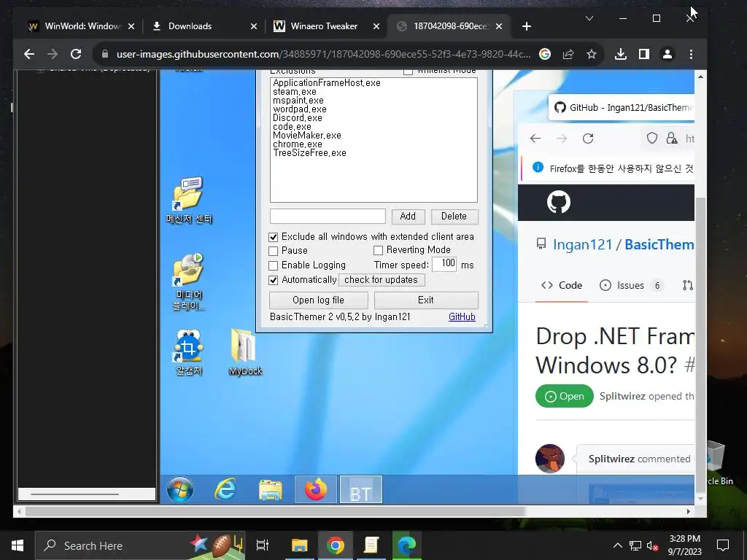Image resolution: width=747 pixels, height=560 pixels.
Task: Click the Firefox back arrow
Action: click(x=535, y=139)
